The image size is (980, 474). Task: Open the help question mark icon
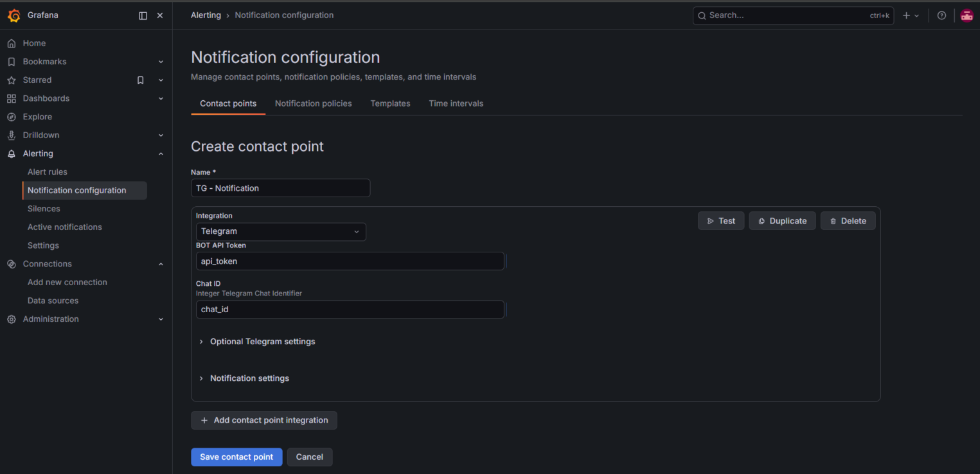point(941,15)
